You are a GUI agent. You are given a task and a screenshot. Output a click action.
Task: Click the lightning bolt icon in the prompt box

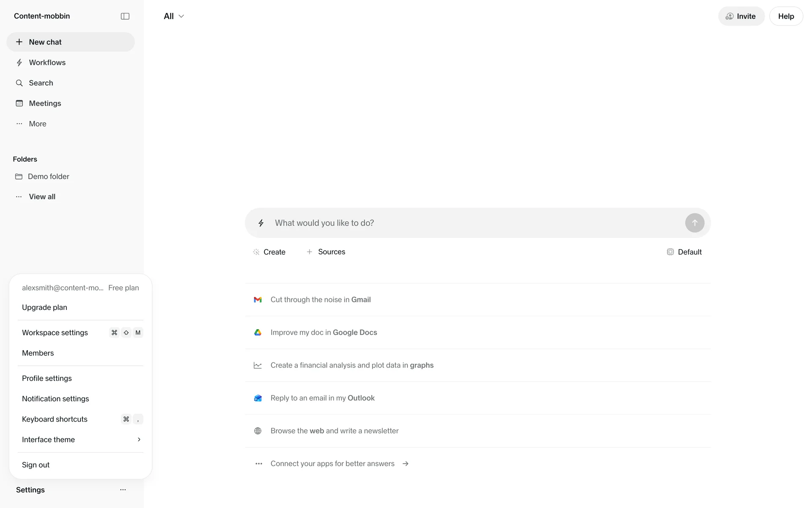coord(261,223)
